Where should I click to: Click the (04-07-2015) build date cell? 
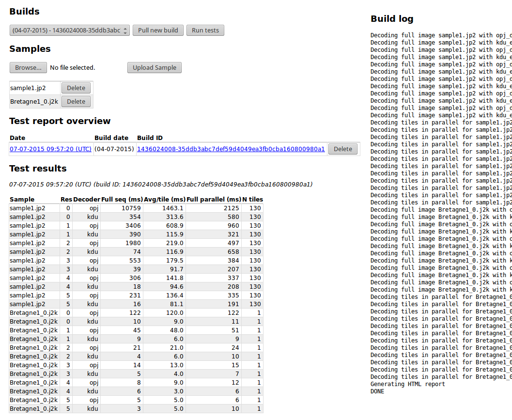[114, 149]
